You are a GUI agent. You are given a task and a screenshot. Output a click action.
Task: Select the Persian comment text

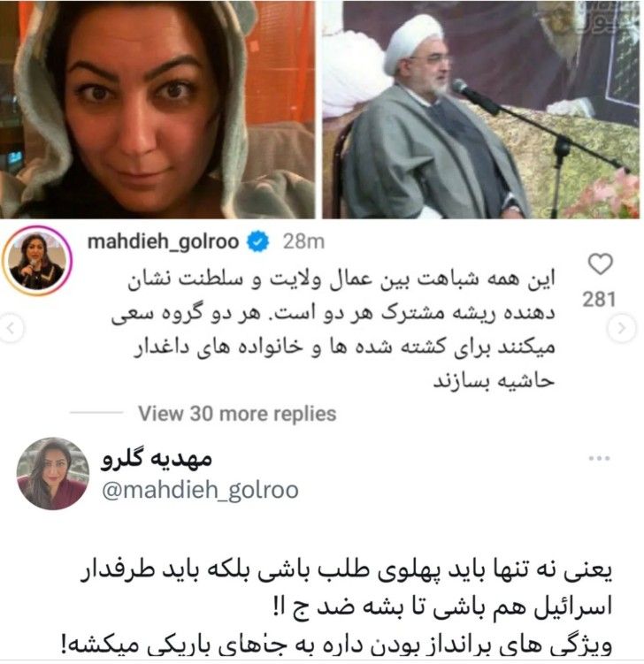(x=333, y=330)
